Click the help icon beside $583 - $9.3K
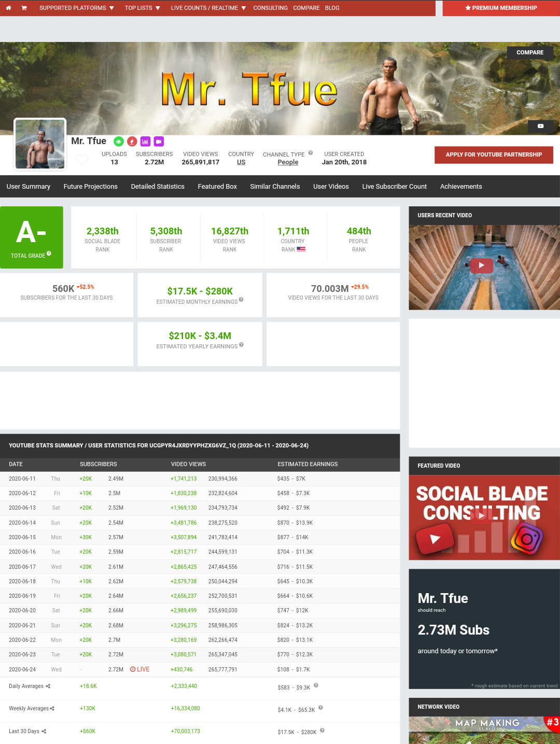The height and width of the screenshot is (744, 560). point(316,685)
